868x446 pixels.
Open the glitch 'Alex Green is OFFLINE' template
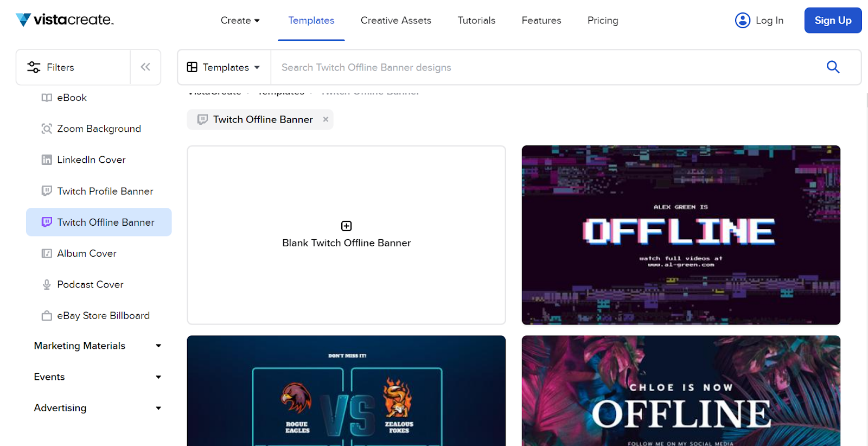click(x=681, y=235)
